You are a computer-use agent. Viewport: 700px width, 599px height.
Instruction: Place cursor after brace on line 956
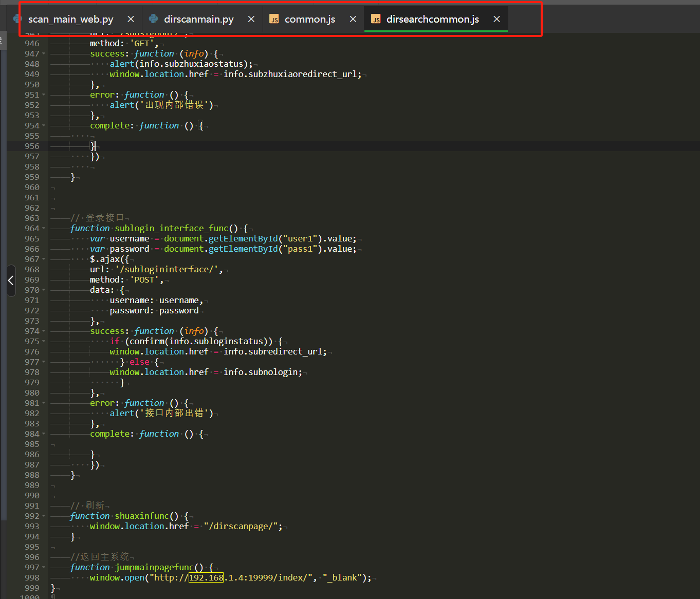click(96, 146)
